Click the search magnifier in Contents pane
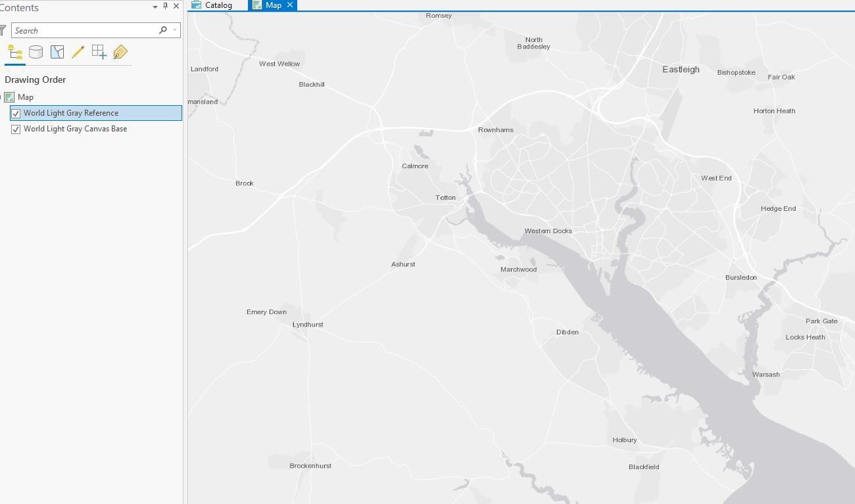The image size is (855, 504). (x=162, y=30)
